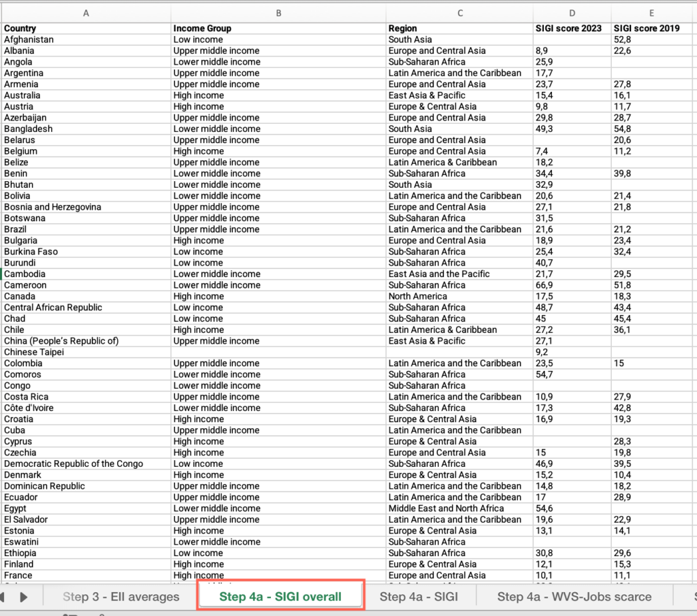Click Denmark's 2019 score 10,4
697x616 pixels.
(651, 474)
